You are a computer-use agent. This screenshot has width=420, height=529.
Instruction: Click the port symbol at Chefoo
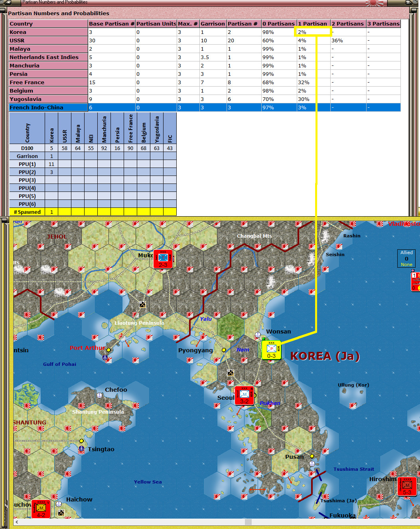coord(99,395)
